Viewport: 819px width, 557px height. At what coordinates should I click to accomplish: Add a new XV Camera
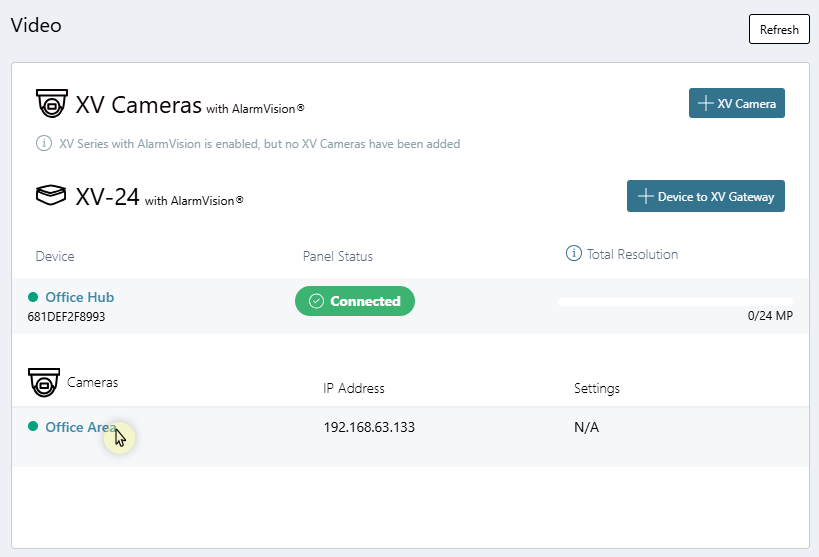coord(736,103)
